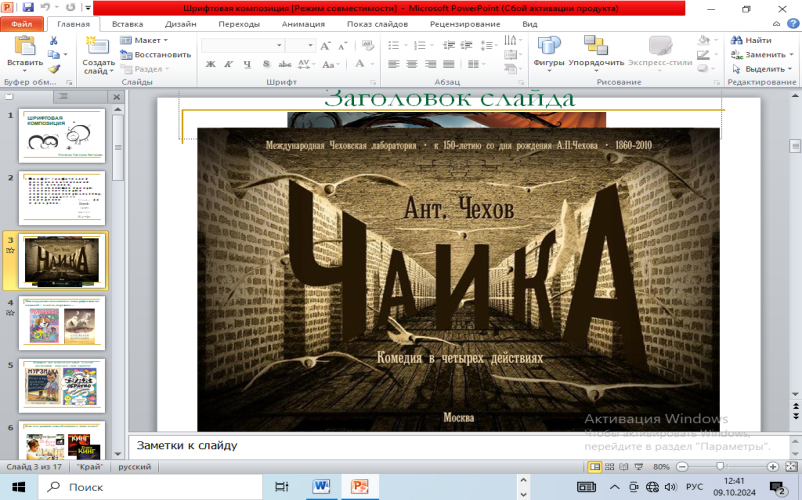Open the Упорядочить arrange menu

(596, 52)
